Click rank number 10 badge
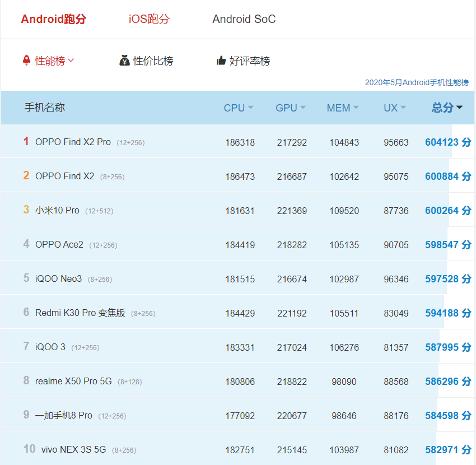 tap(30, 449)
